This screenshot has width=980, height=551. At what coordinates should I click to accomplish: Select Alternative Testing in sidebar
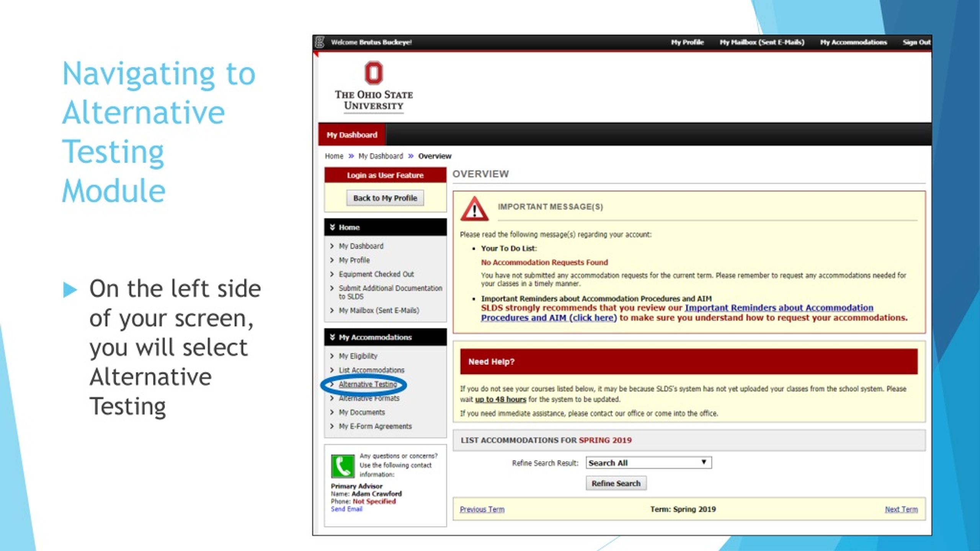tap(367, 384)
